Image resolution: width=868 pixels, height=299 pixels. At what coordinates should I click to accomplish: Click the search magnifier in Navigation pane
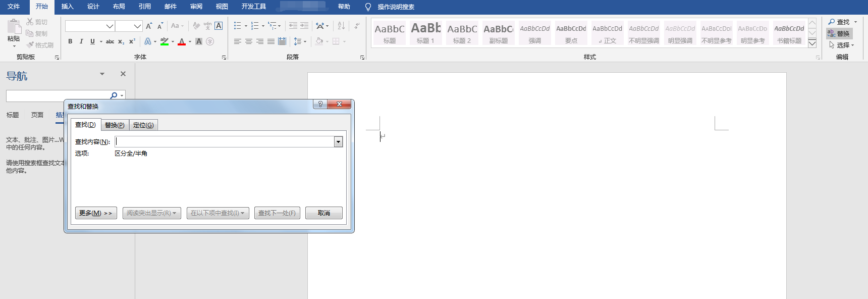(114, 95)
